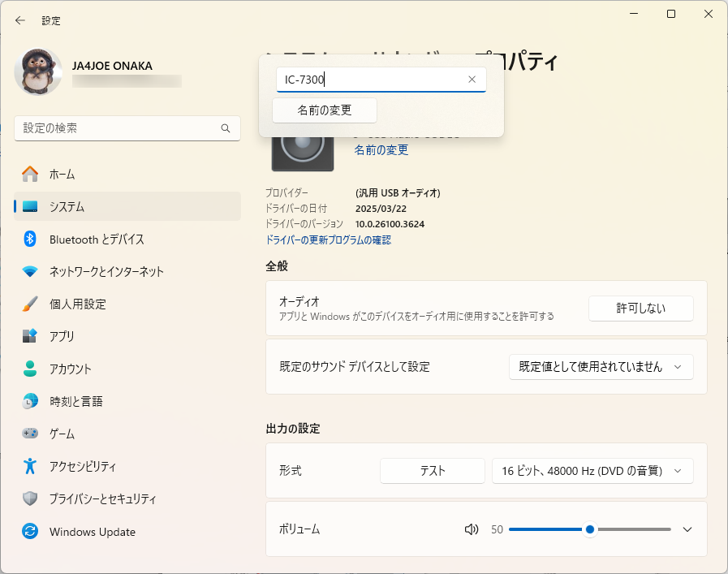Viewport: 728px width, 574px height.
Task: Select Privacy and security in sidebar
Action: (127, 498)
